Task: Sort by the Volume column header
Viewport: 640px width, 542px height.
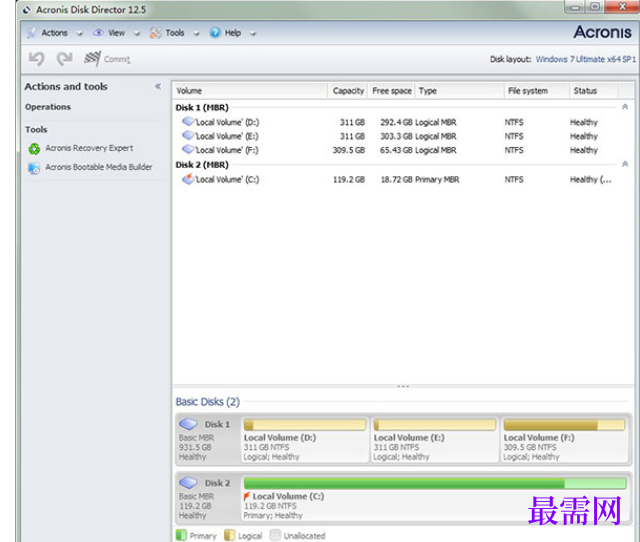Action: point(250,91)
